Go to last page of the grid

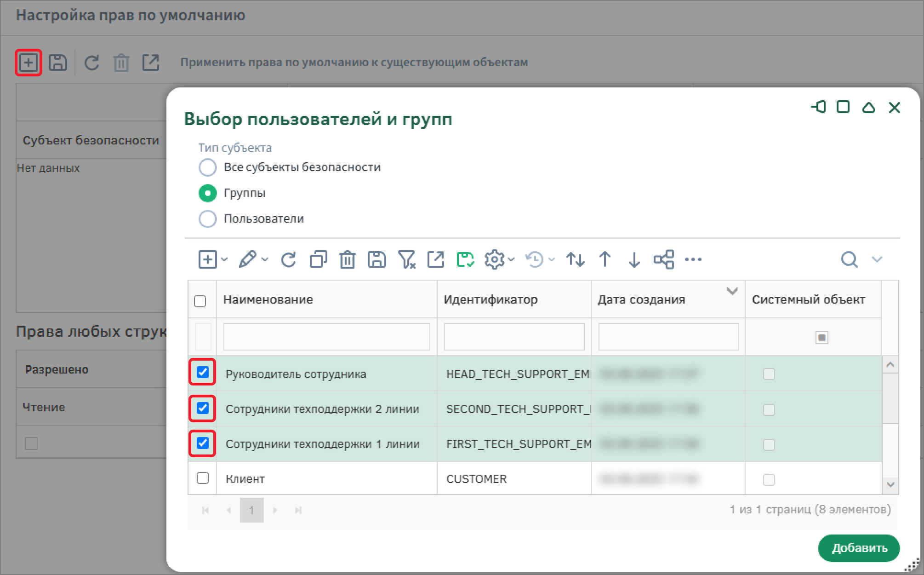pos(298,510)
